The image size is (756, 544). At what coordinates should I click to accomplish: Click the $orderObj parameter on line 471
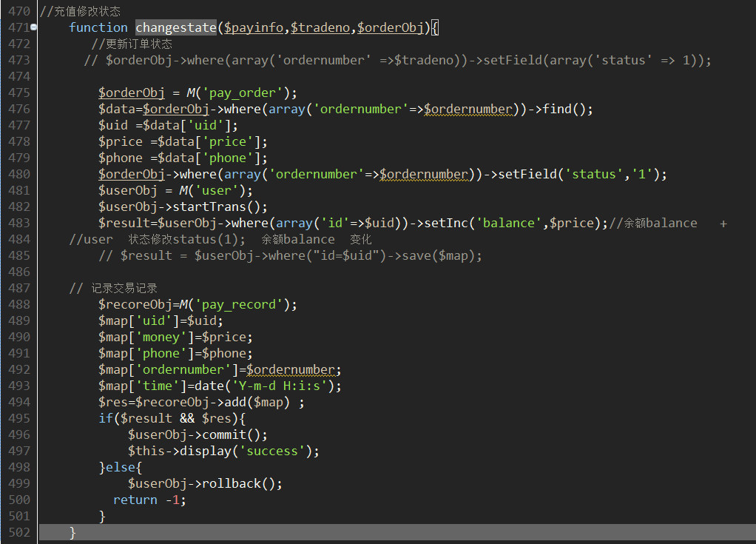(391, 27)
